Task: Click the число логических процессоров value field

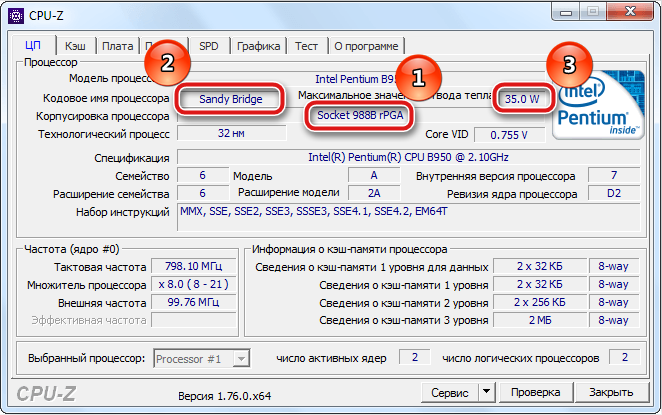Action: click(625, 357)
